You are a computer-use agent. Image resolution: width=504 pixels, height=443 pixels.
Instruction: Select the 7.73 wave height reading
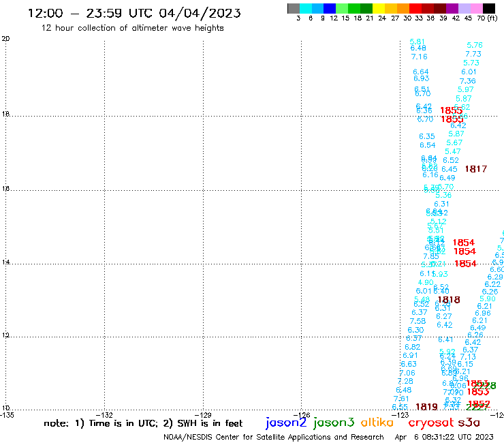pyautogui.click(x=473, y=54)
